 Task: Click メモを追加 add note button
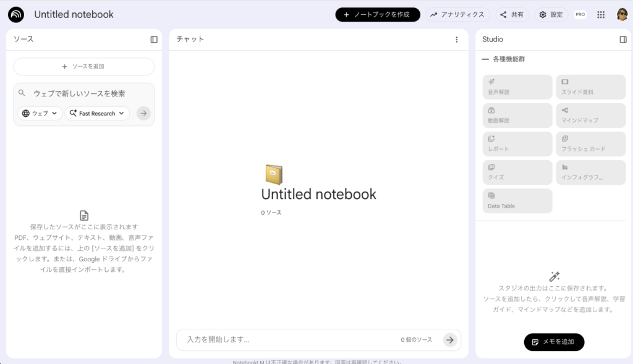(x=554, y=342)
